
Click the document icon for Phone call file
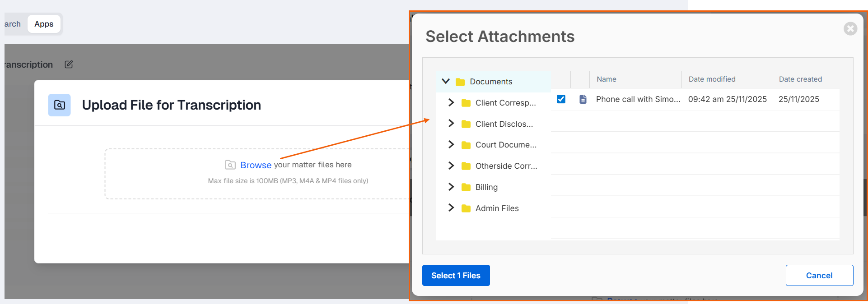click(x=583, y=99)
